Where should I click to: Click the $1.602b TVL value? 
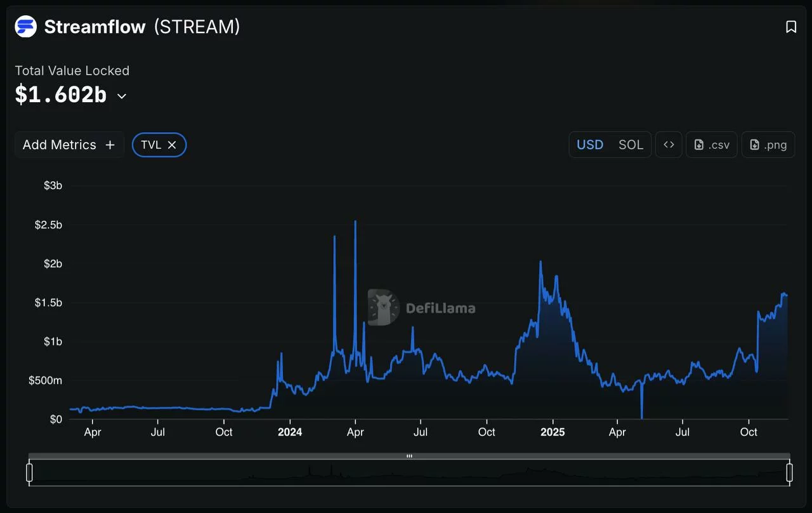[60, 95]
